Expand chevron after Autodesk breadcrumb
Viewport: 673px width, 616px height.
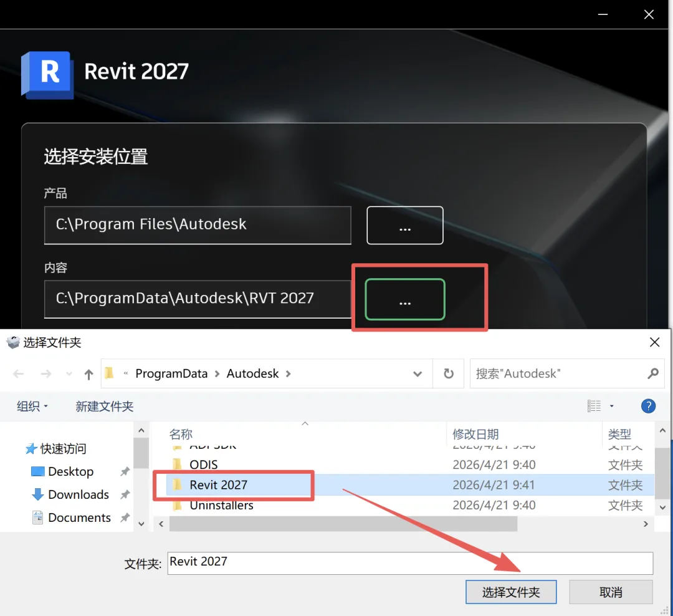click(288, 373)
